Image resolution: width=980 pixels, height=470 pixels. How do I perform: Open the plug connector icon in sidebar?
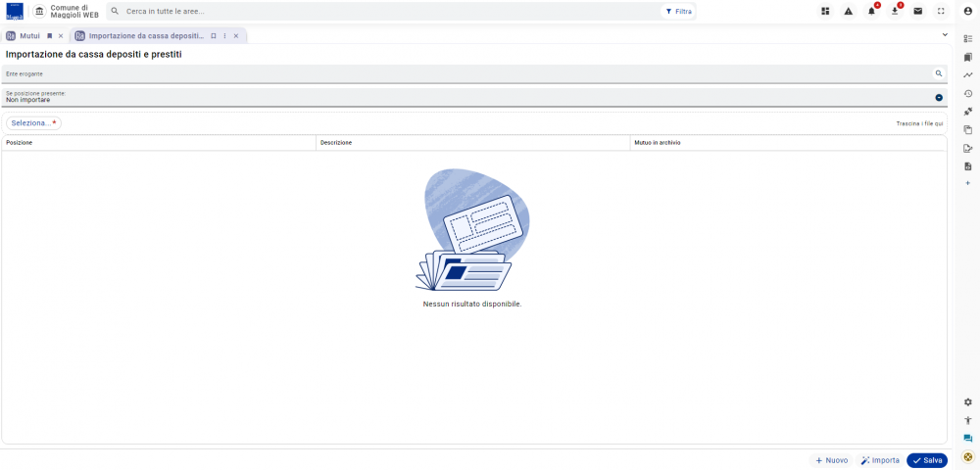point(968,112)
